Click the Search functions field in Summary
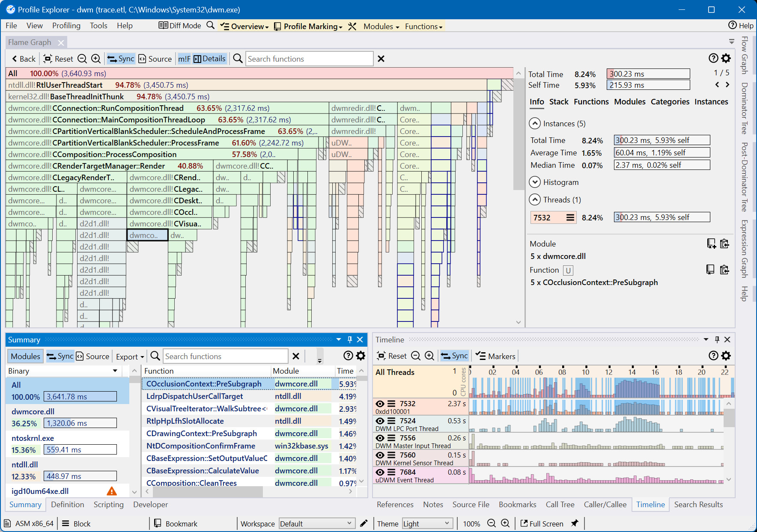 click(x=225, y=356)
